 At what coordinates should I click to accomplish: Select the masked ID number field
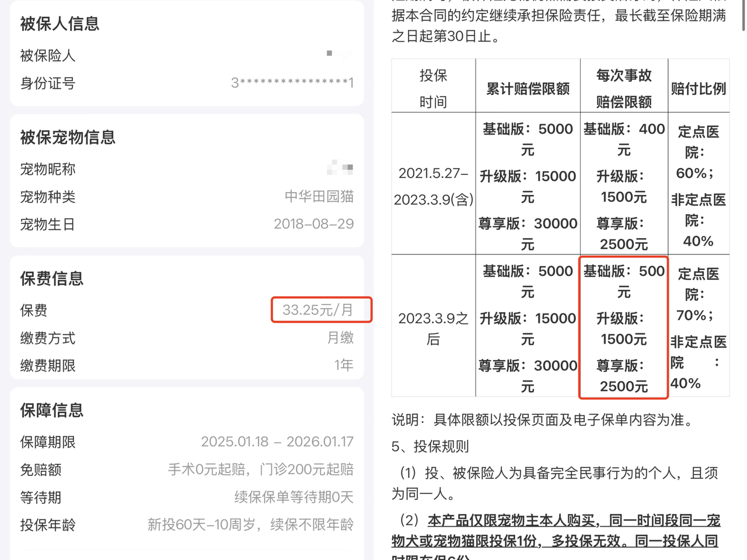[x=292, y=83]
